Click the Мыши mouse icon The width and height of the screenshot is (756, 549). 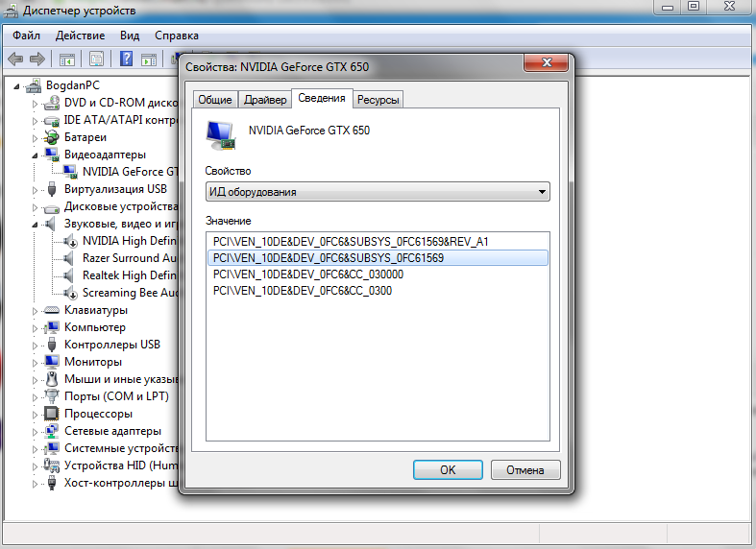click(x=52, y=379)
